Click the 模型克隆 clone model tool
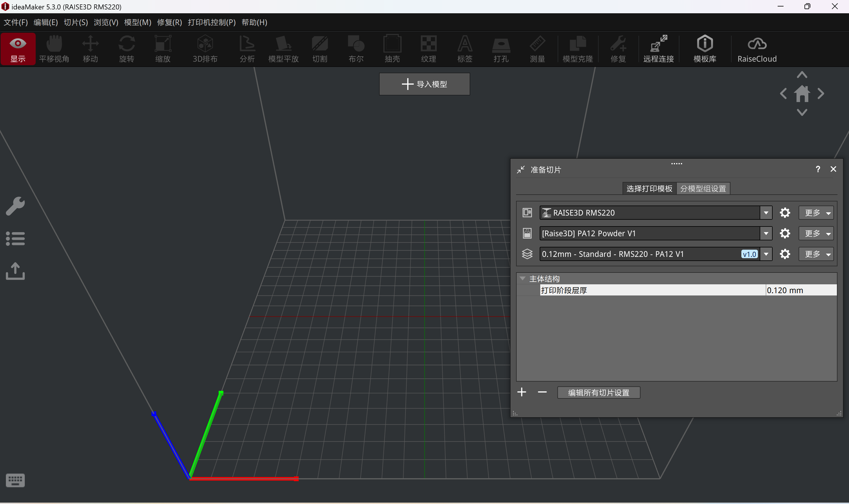 point(578,49)
